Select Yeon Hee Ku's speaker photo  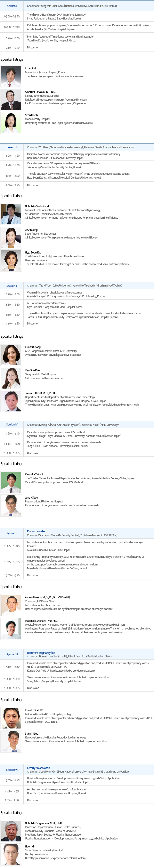coord(11,123)
